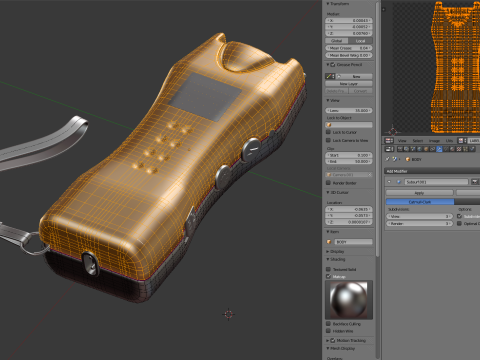Image resolution: width=480 pixels, height=360 pixels.
Task: Select the highlighted Modifiers wrench tab
Action: click(x=439, y=149)
